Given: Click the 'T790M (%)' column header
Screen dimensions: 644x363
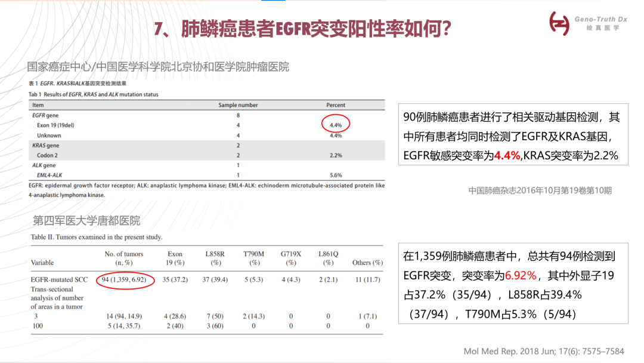Looking at the screenshot, I should pos(255,258).
